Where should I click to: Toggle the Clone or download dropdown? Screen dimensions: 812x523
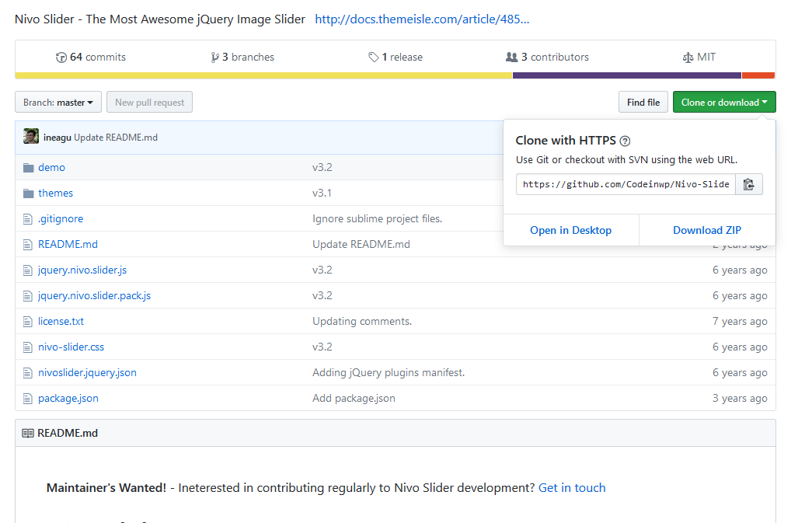coord(724,102)
